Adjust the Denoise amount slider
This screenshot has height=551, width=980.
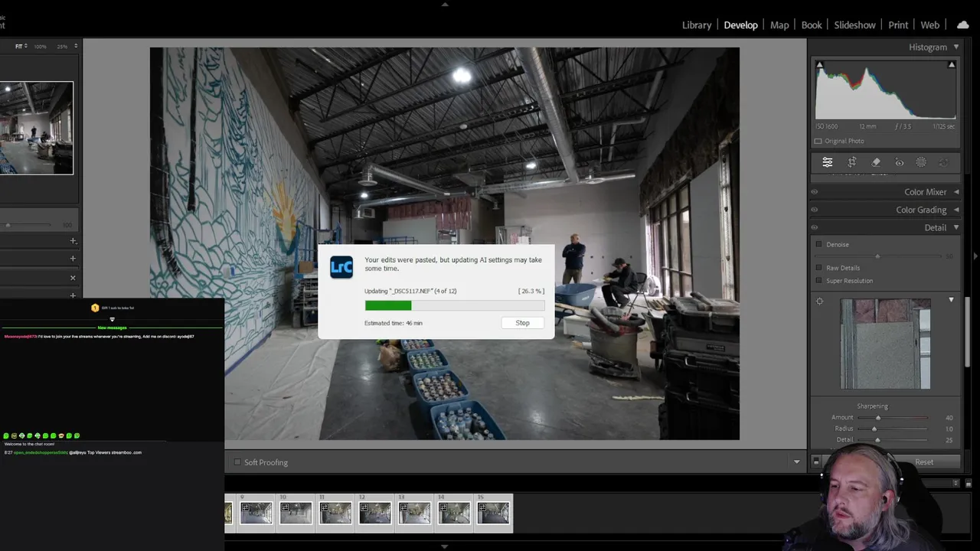[877, 256]
